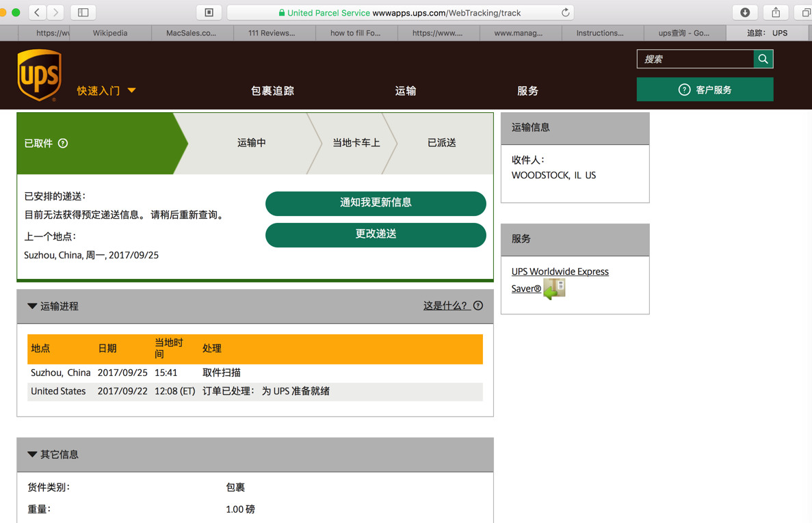Switch to the how to fill Fo... tab
This screenshot has width=812, height=523.
(356, 33)
